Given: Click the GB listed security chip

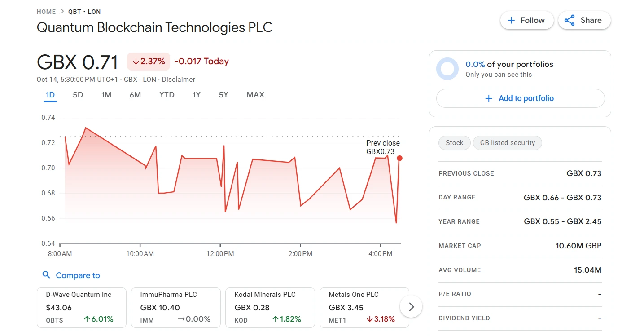Looking at the screenshot, I should [x=507, y=143].
